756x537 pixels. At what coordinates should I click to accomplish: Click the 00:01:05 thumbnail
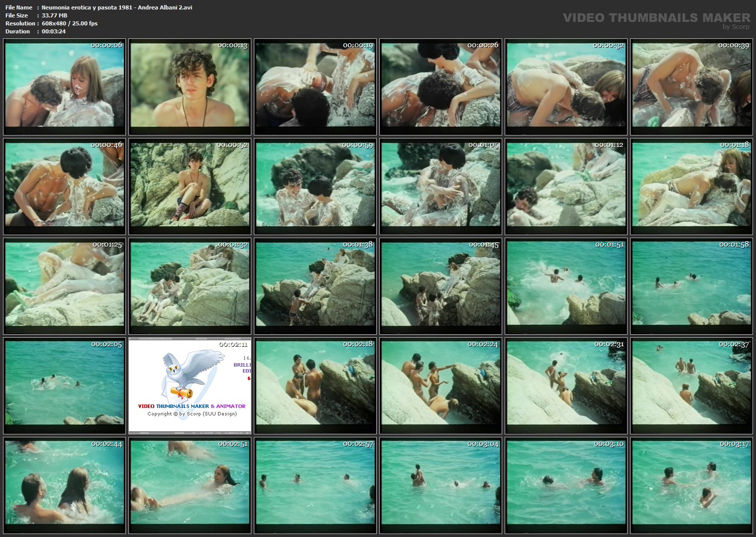[x=441, y=187]
